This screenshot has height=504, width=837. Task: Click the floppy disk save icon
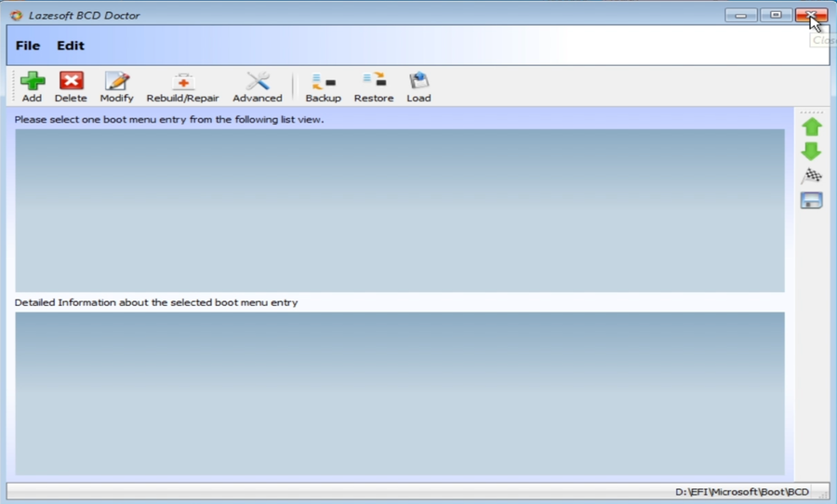(811, 200)
